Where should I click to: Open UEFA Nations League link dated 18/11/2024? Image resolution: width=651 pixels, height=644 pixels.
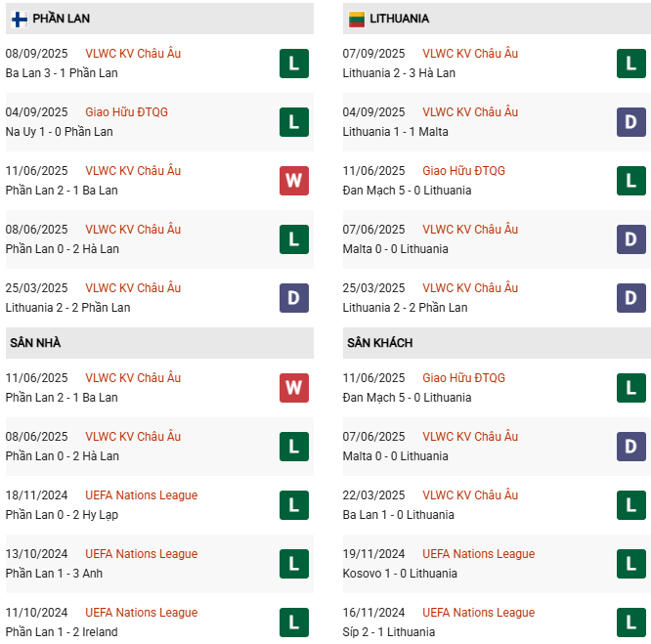pos(141,495)
